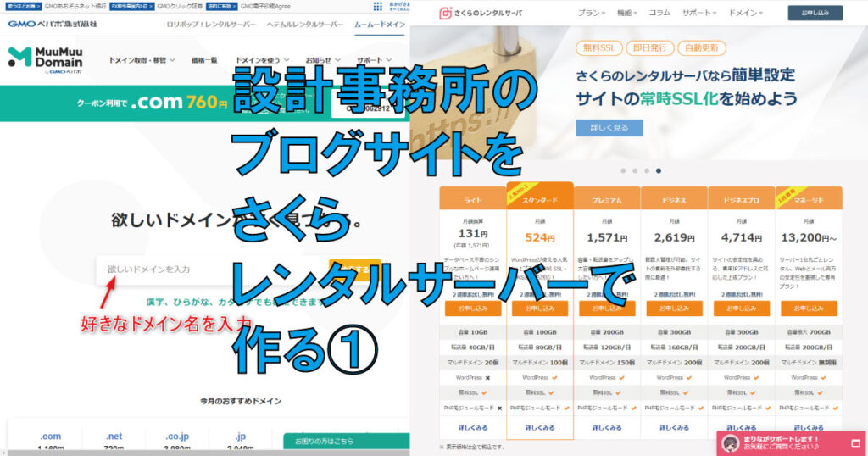Open the GMO services grid icon
Image resolution: width=868 pixels, height=456 pixels.
pos(377,6)
